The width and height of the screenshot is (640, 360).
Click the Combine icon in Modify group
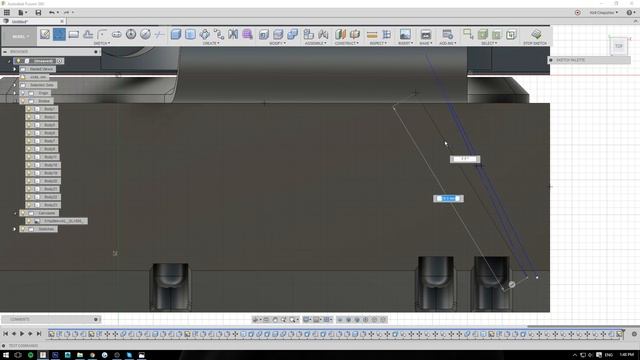(x=293, y=34)
